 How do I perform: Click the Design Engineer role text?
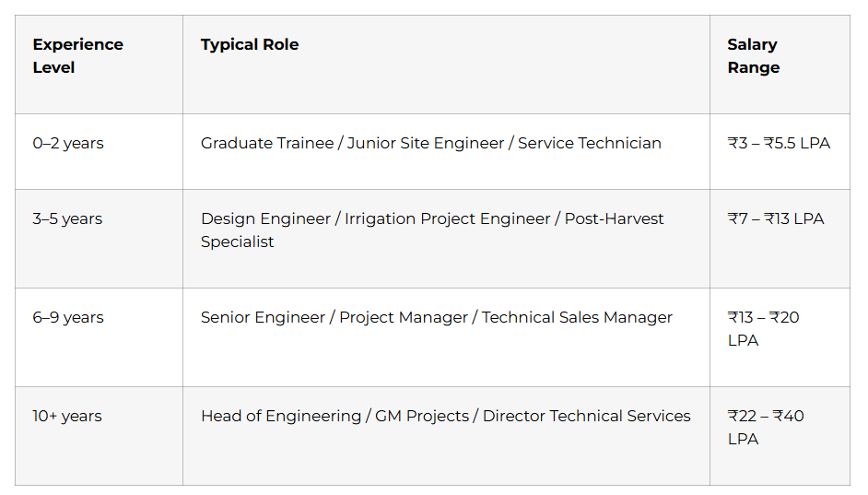[x=265, y=218]
